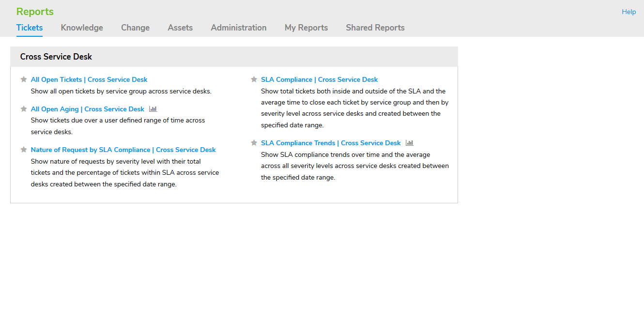Open All Open Aging | Cross Service Desk report
The image size is (644, 336).
coord(88,109)
